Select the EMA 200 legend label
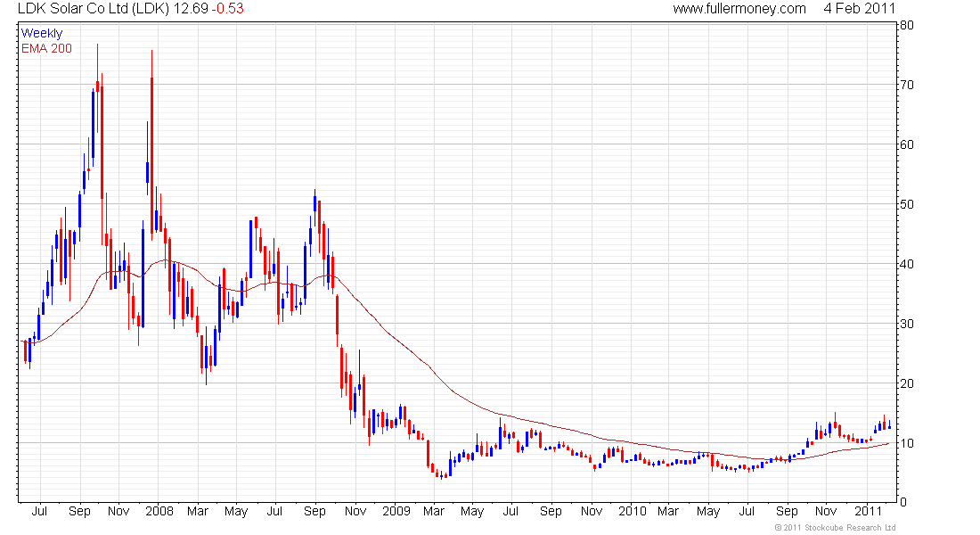Screen dimensions: 980x535 [46, 49]
